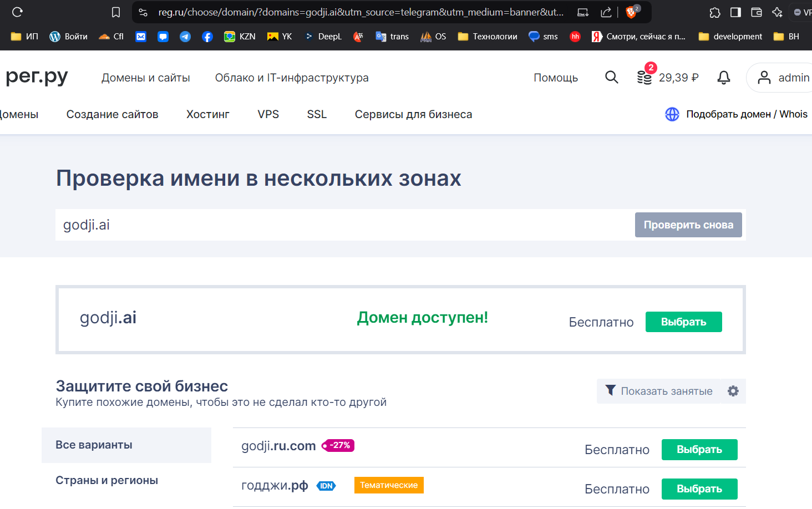Open zone settings gear icon
The image size is (812, 509).
tap(733, 391)
